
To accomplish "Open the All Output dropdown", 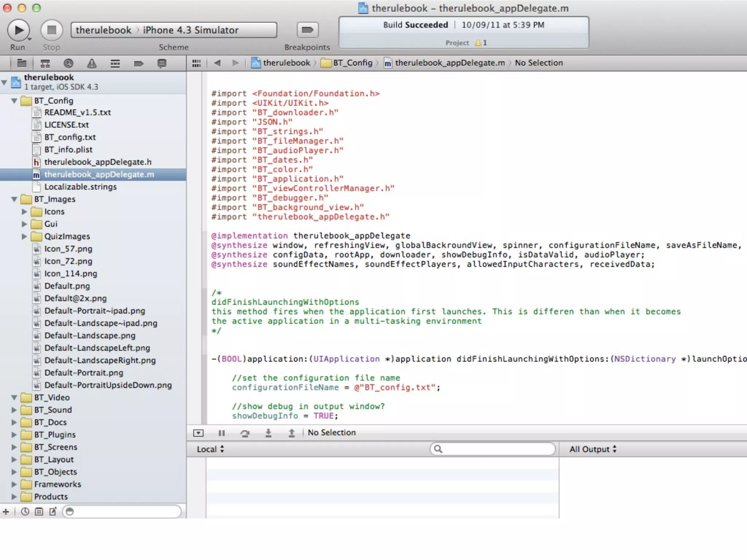I will [x=593, y=449].
